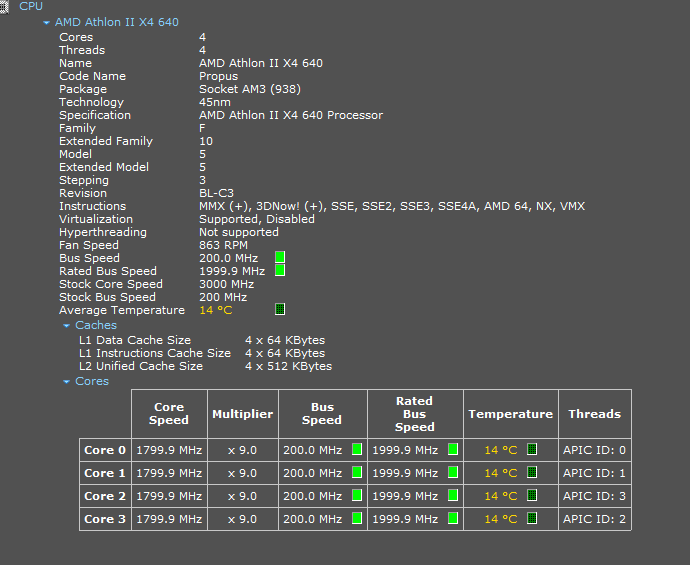Viewport: 690px width, 565px height.
Task: Click the Rated Bus Speed column header in table
Action: [x=415, y=414]
